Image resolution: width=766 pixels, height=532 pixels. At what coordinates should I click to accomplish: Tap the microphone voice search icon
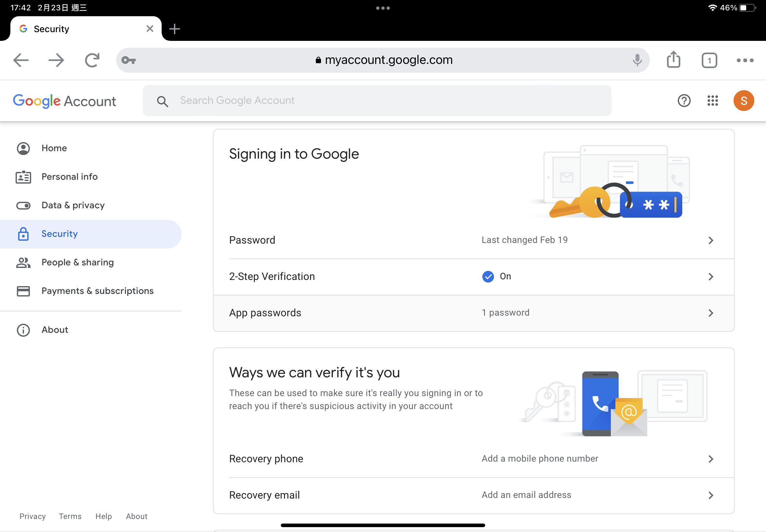637,60
